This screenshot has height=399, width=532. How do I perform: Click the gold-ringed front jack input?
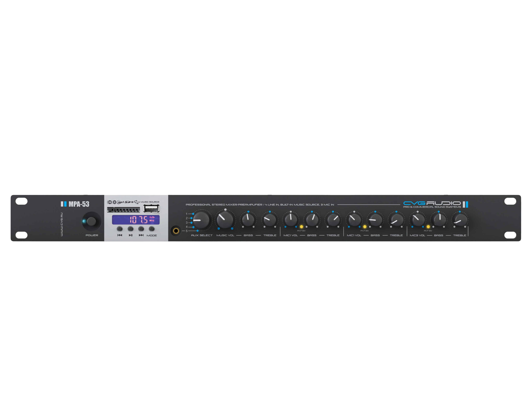pos(176,231)
